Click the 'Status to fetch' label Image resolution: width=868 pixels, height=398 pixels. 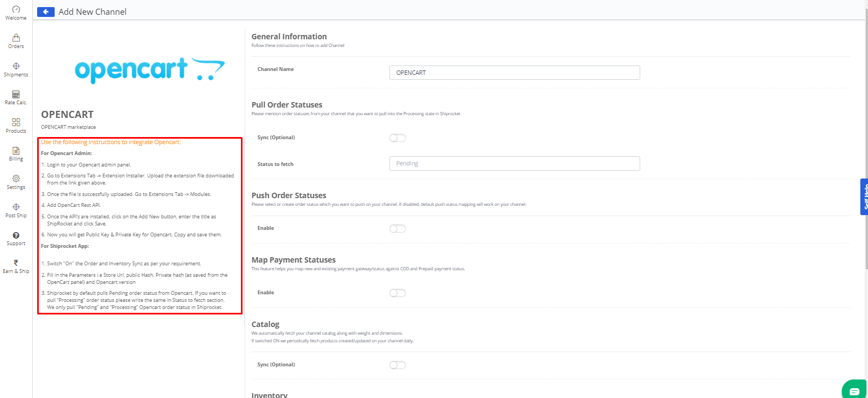[275, 164]
